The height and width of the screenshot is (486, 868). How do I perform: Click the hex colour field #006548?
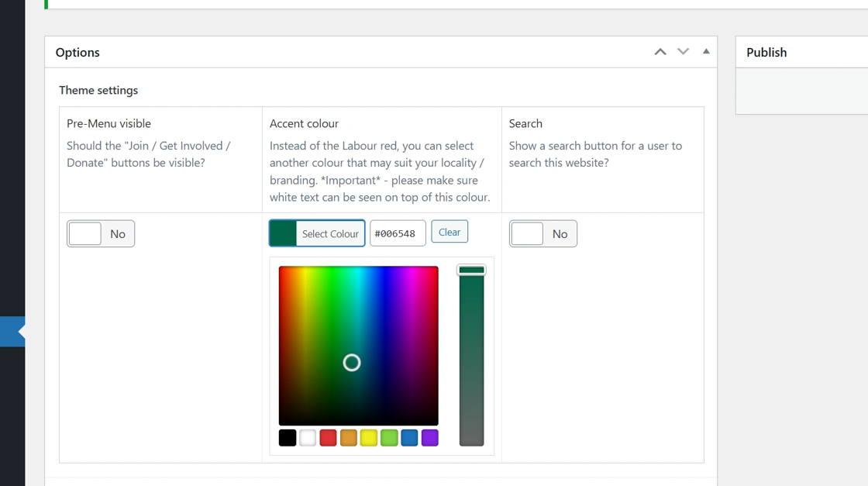(x=398, y=233)
